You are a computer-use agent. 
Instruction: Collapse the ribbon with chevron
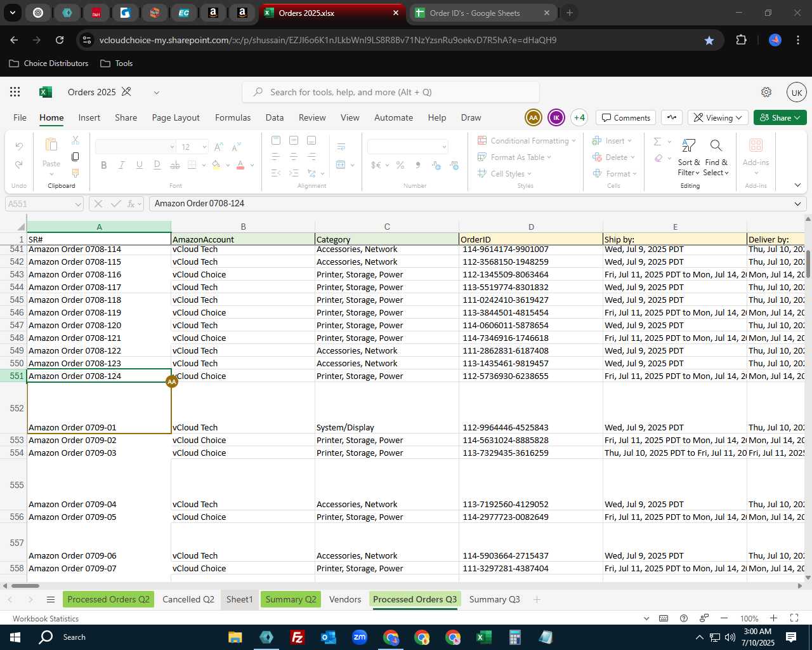[x=797, y=185]
